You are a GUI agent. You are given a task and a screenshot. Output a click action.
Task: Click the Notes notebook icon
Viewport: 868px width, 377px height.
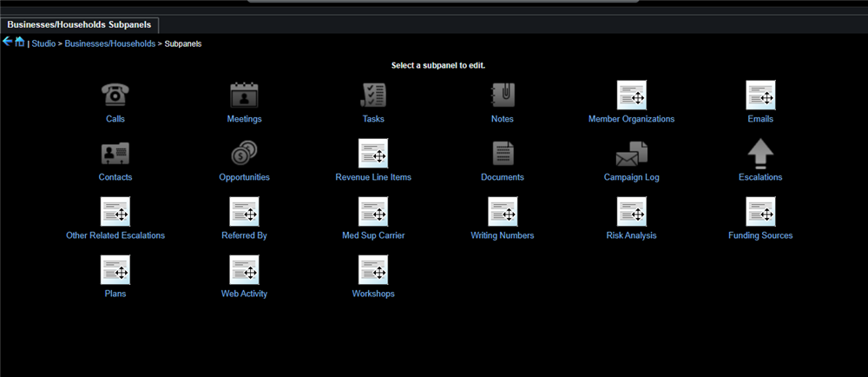click(x=502, y=95)
